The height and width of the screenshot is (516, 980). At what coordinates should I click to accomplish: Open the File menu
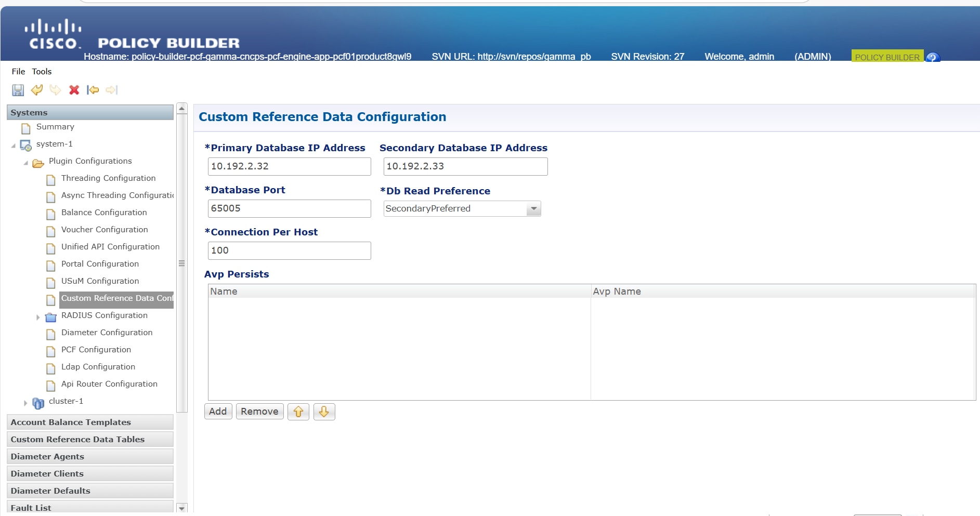click(x=18, y=72)
